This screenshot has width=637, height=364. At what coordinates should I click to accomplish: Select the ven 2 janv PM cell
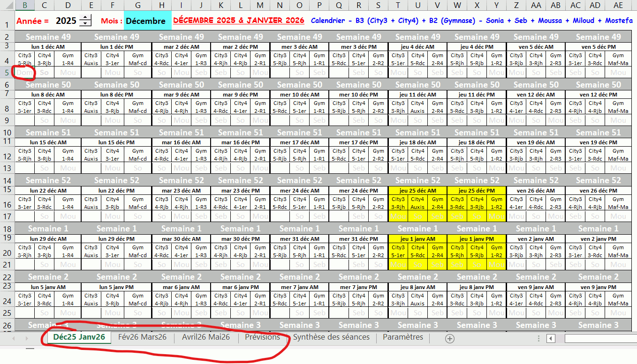598,239
